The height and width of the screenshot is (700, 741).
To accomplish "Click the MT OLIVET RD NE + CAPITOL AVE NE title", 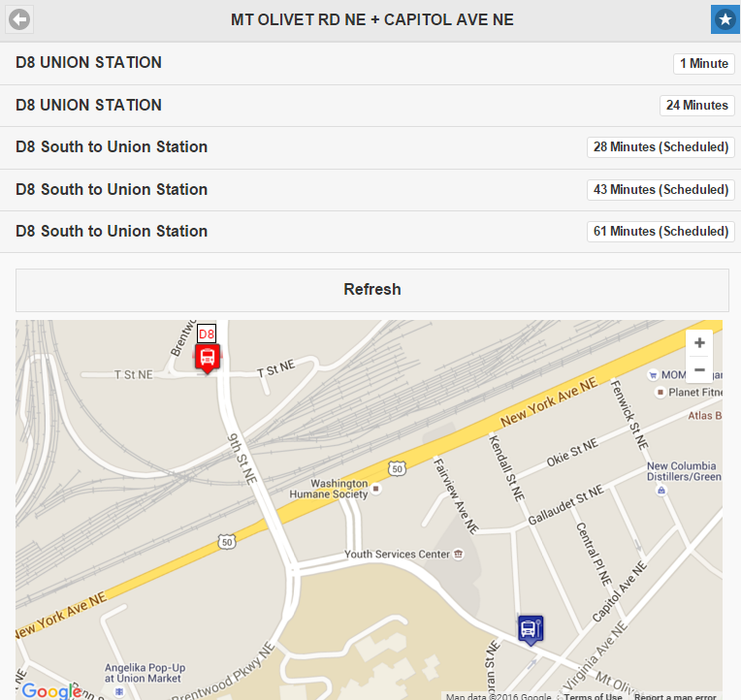I will pos(371,19).
